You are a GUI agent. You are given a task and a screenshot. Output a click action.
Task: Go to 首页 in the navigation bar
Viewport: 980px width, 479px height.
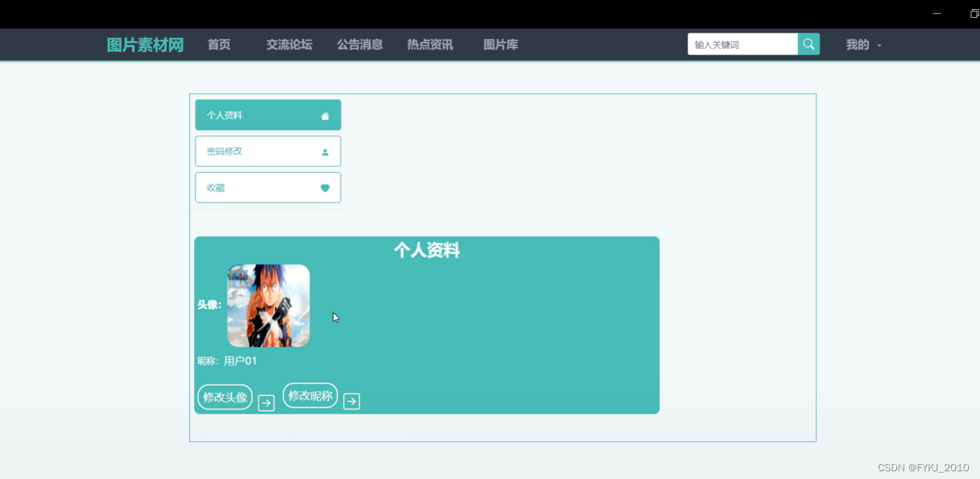[x=219, y=45]
